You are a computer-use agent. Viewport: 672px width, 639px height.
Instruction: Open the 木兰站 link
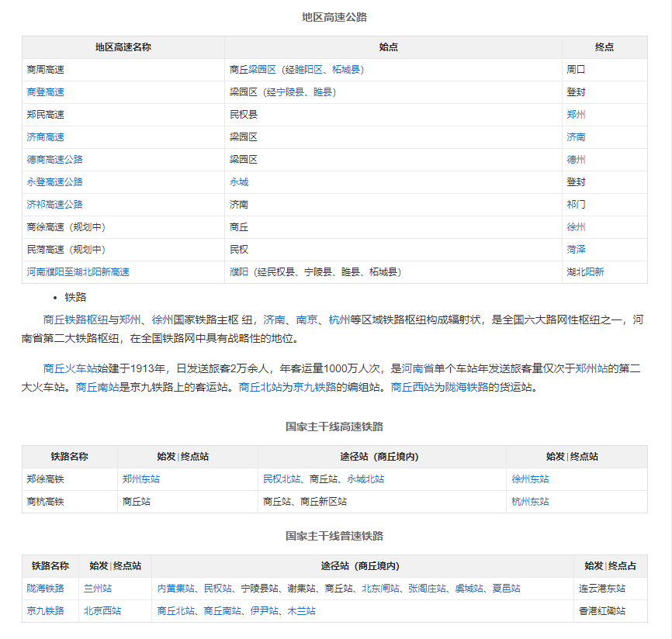tap(301, 611)
